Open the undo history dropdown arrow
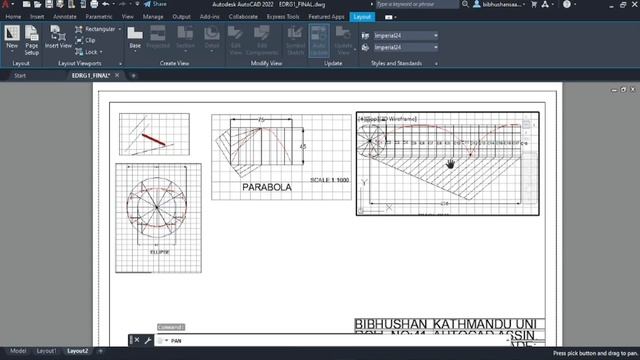 pyautogui.click(x=113, y=4)
